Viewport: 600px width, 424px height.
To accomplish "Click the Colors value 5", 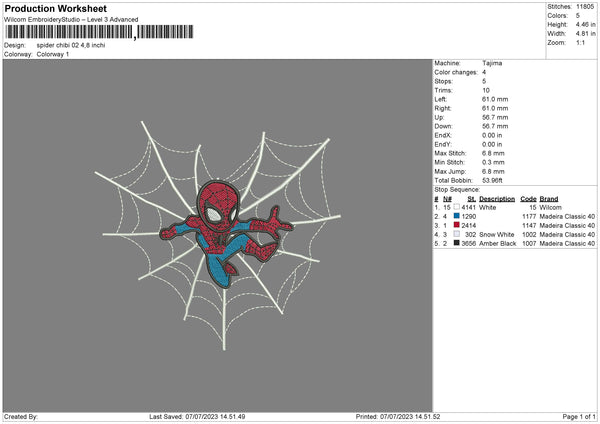I will (578, 16).
